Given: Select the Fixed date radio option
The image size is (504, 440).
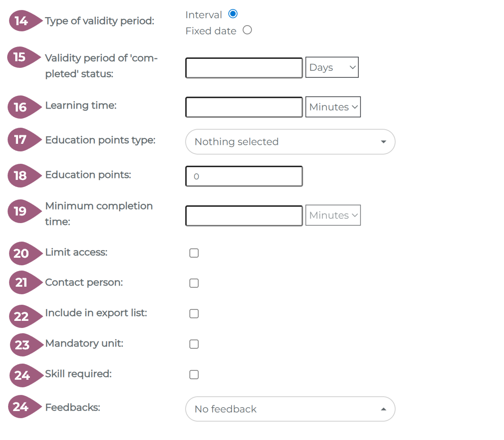Looking at the screenshot, I should 247,30.
